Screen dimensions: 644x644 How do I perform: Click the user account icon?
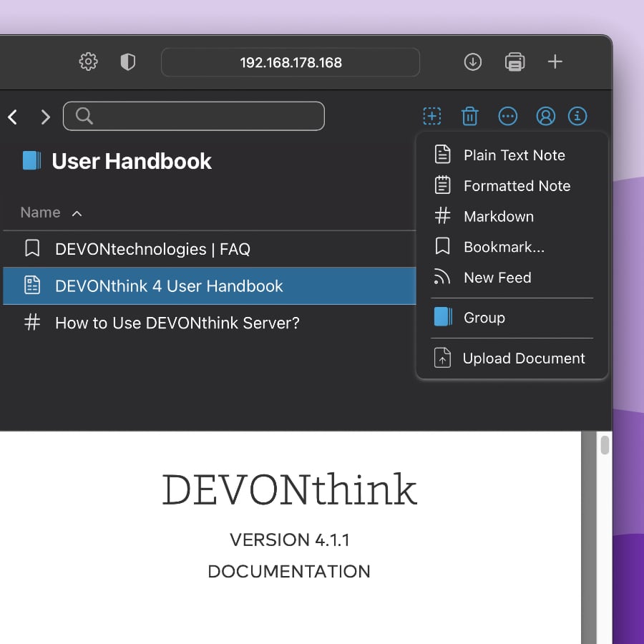click(x=545, y=116)
